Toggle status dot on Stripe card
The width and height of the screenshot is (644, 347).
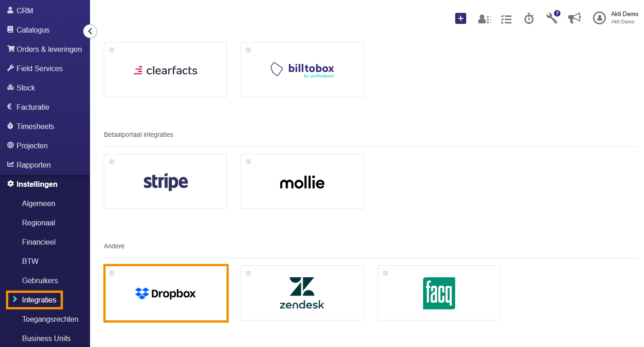click(x=112, y=162)
